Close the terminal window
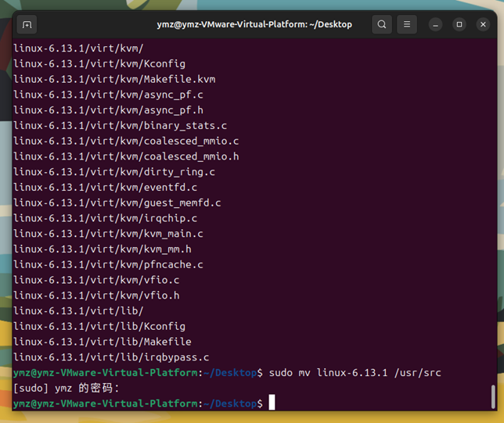 [x=483, y=25]
